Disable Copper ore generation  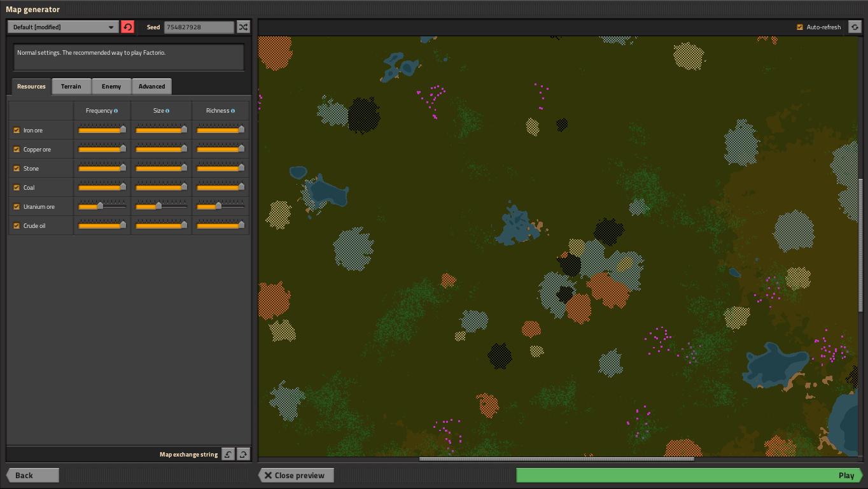(17, 150)
